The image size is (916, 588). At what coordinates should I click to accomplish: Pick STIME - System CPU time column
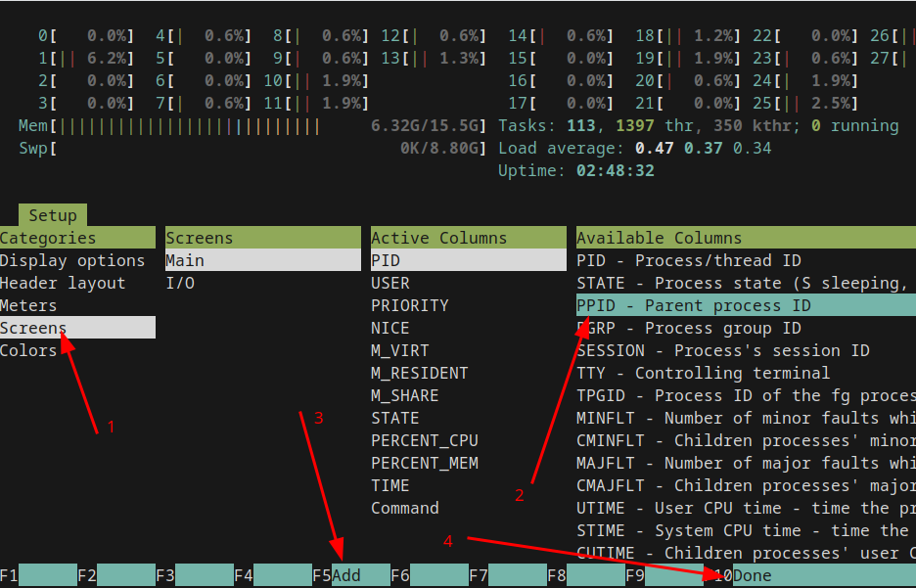(746, 530)
